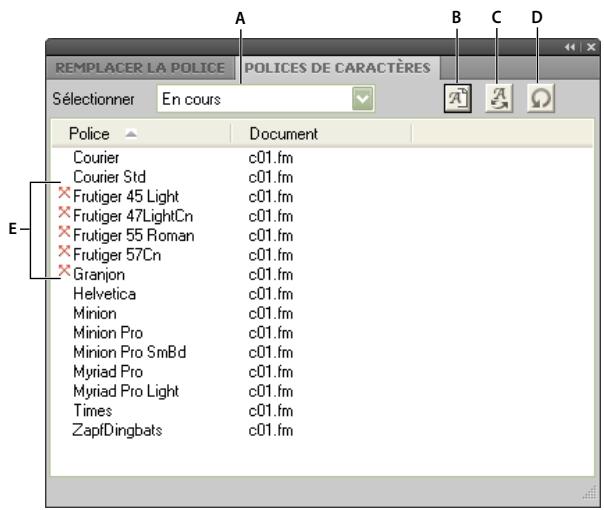
Task: Collapse the panel with double-arrow icon
Action: click(x=570, y=47)
